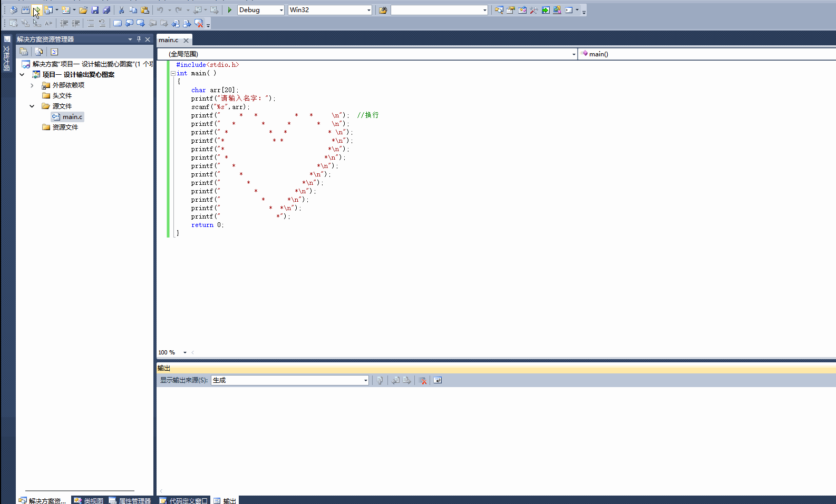This screenshot has width=836, height=504.
Task: Click the Uncomment Selection icon
Action: 102,23
